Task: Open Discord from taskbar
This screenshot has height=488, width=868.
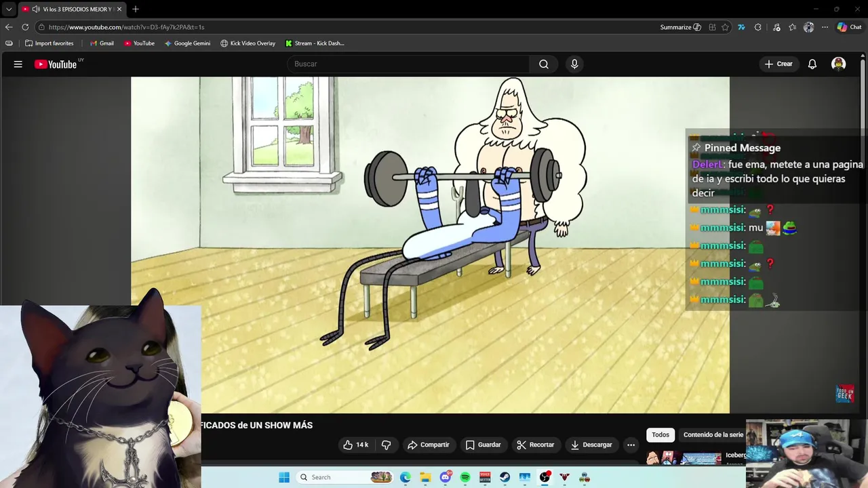Action: [x=446, y=477]
